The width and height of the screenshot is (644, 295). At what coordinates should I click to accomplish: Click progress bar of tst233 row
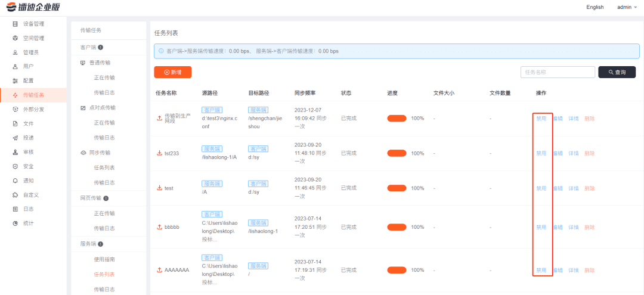point(397,153)
